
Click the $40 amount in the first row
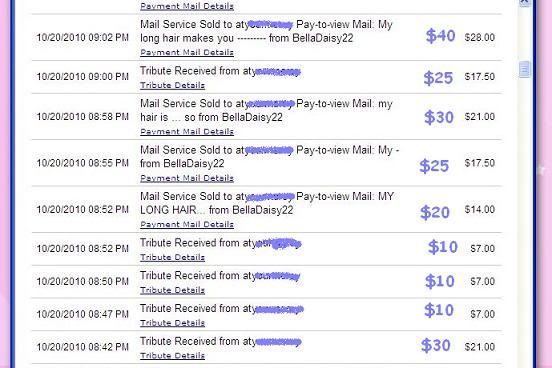click(x=440, y=36)
